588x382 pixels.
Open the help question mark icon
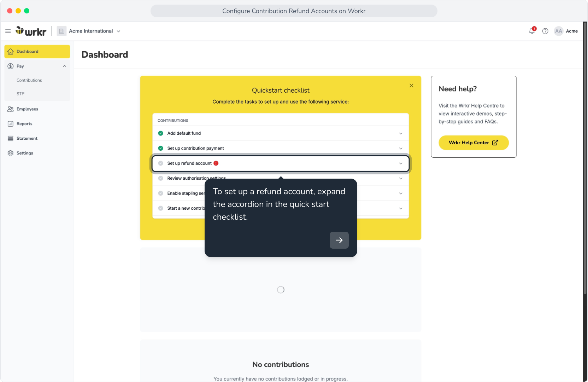[x=545, y=31]
